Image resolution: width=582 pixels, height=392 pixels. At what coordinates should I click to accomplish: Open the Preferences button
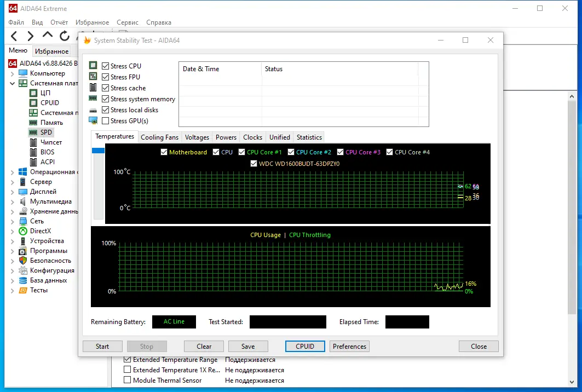coord(349,347)
